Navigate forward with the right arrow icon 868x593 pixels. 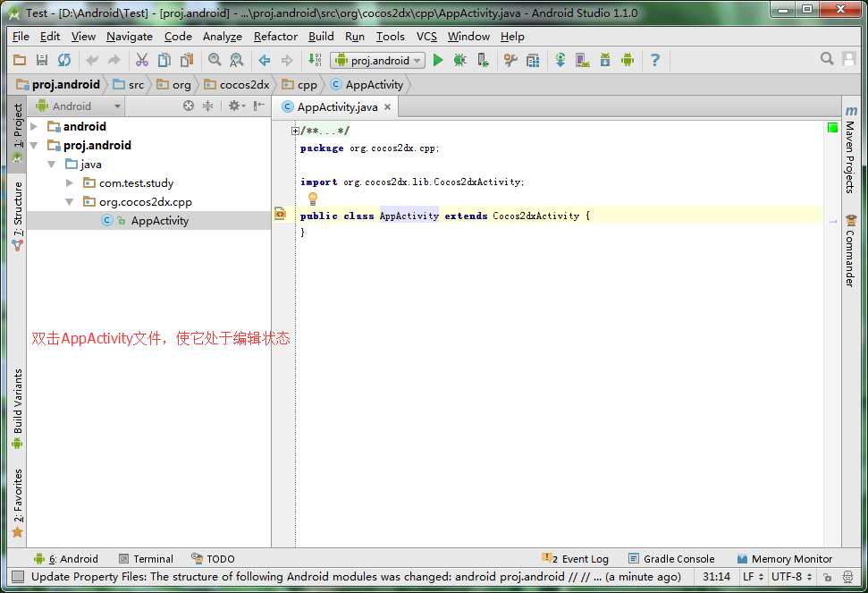(x=287, y=60)
